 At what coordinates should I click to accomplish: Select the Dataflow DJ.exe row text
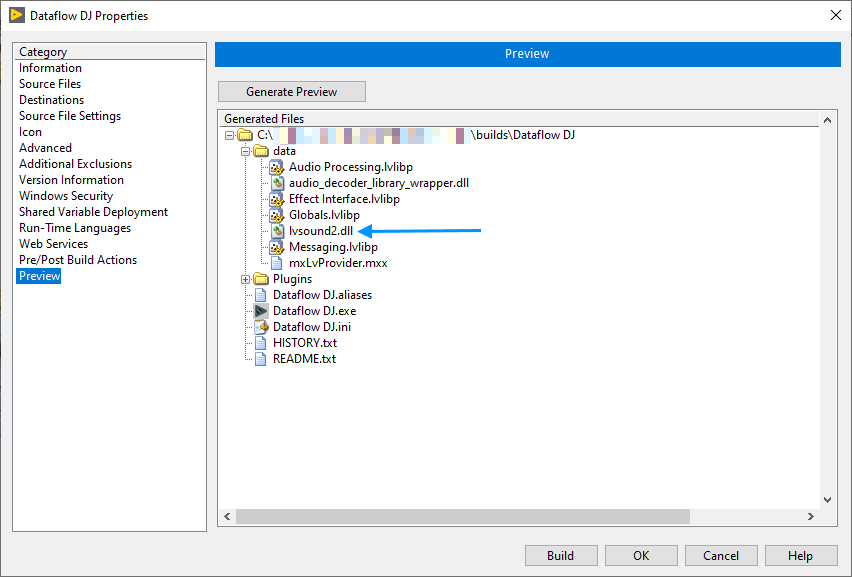click(315, 311)
